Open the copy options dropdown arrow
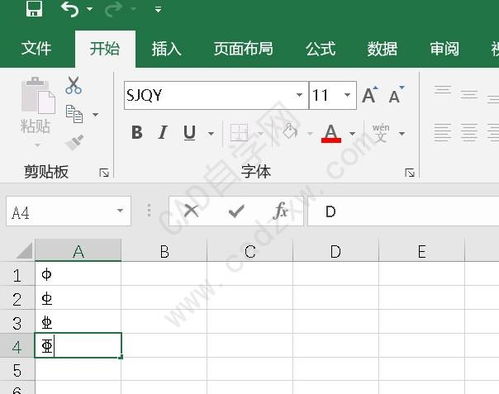 pos(95,115)
